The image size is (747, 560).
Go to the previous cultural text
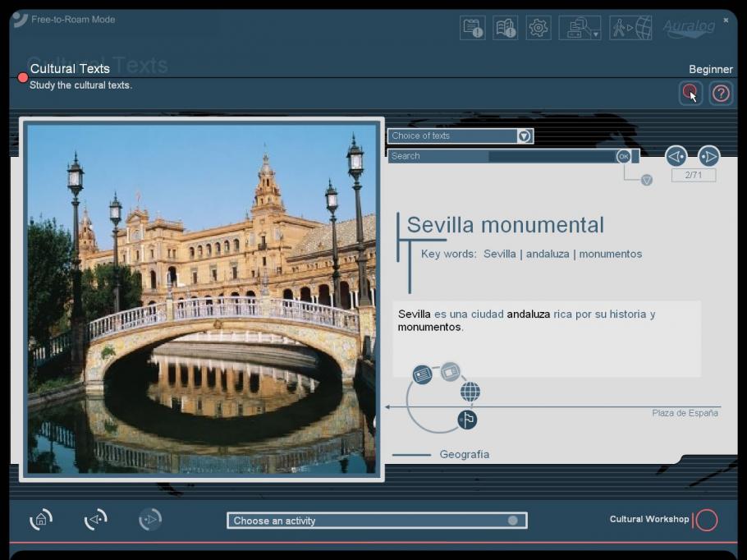[x=676, y=156]
